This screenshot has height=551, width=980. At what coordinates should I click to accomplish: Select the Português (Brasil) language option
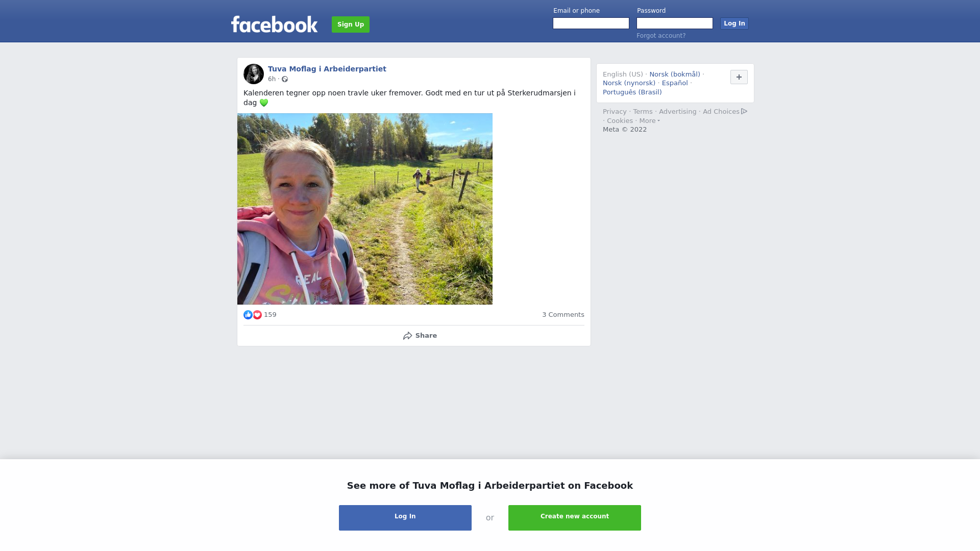click(x=632, y=92)
